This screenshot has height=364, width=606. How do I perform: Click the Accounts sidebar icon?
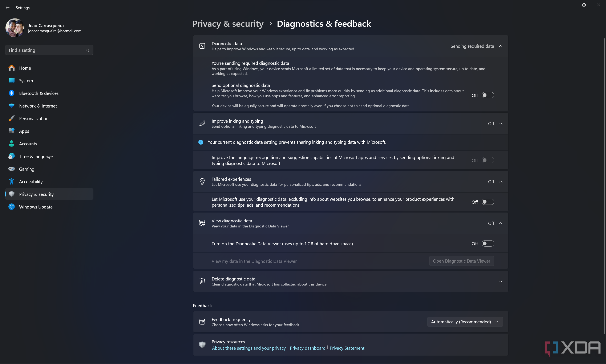12,144
